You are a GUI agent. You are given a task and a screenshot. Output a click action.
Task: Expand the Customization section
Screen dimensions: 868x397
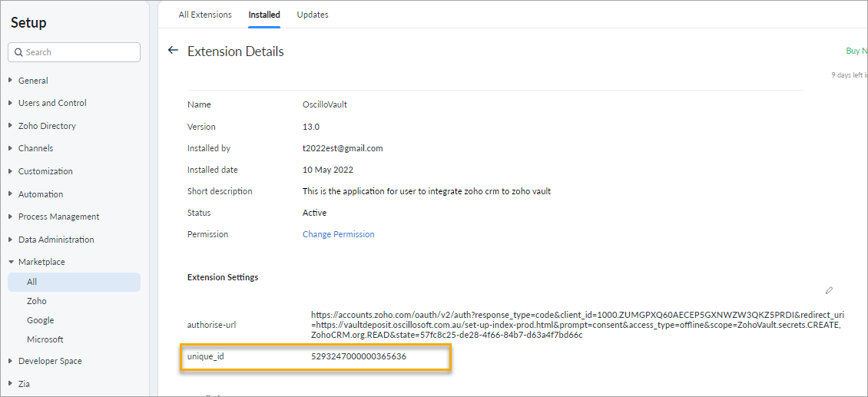pyautogui.click(x=11, y=172)
